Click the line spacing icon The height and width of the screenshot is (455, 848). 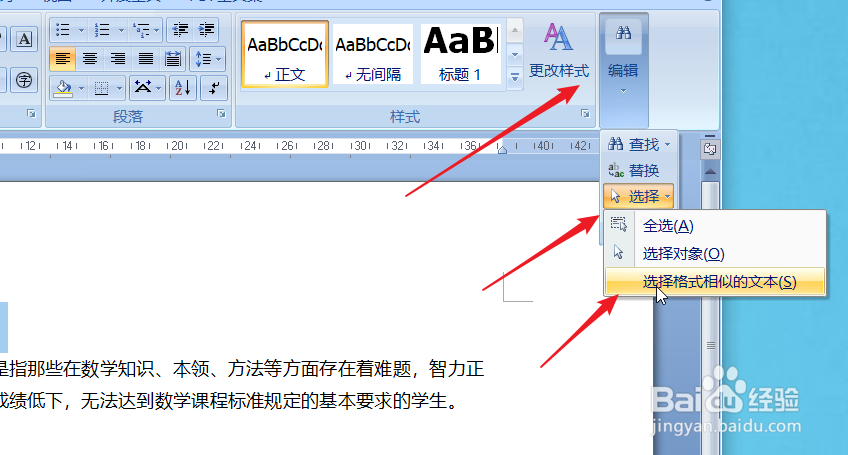pyautogui.click(x=203, y=58)
